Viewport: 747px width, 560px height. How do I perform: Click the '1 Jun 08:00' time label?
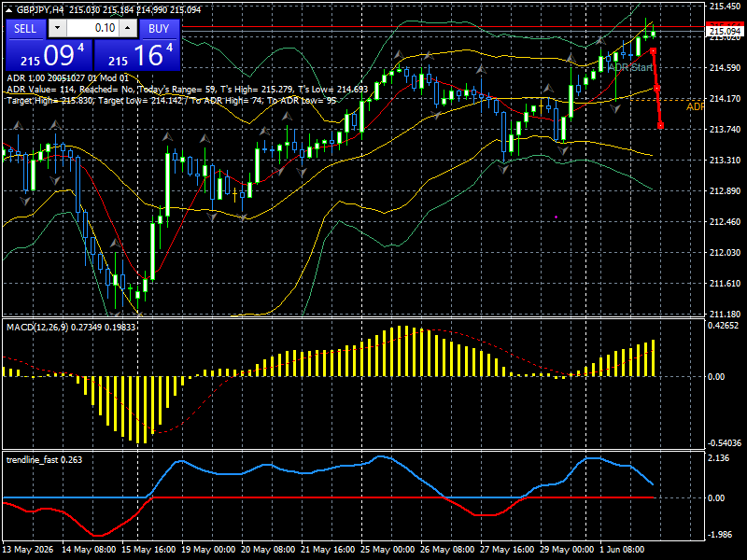coord(622,550)
